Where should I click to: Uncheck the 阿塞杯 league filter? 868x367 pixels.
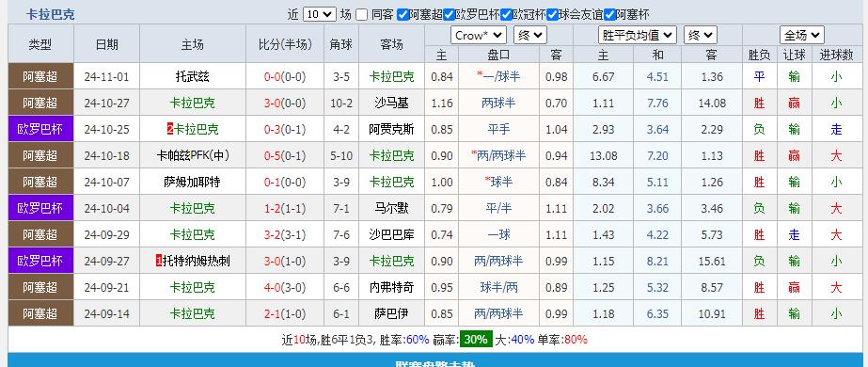pos(609,14)
